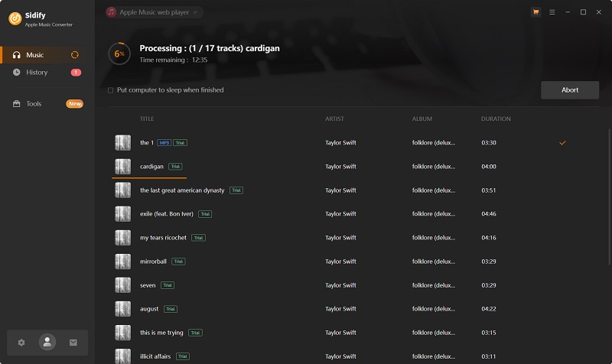Maximize the Sidify window
This screenshot has width=612, height=364.
pyautogui.click(x=583, y=12)
